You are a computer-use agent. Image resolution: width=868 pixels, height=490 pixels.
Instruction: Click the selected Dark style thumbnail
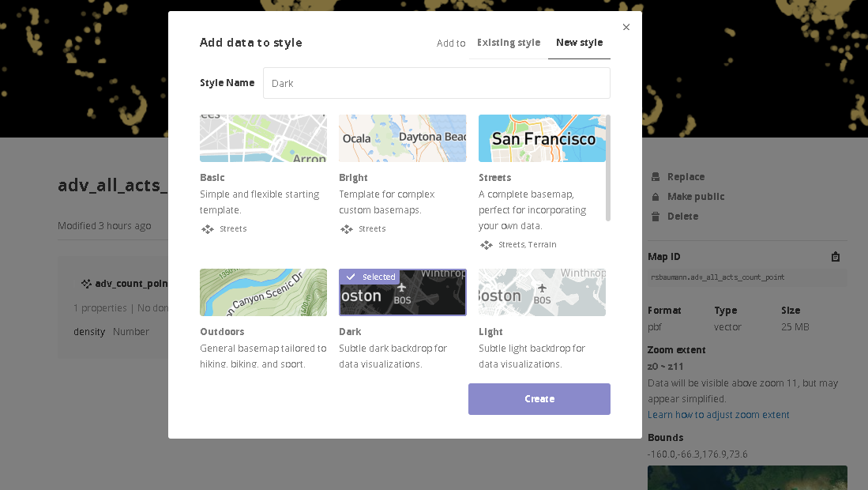click(403, 292)
